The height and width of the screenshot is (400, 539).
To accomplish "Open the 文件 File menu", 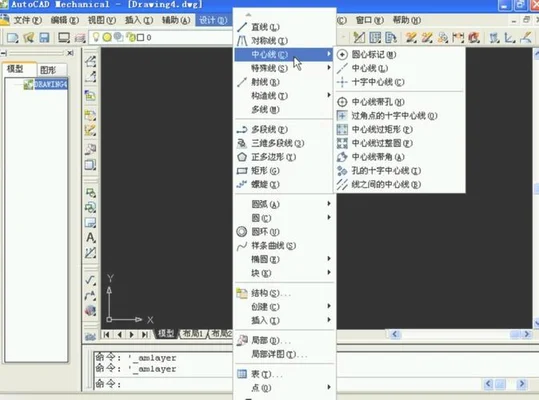I will pyautogui.click(x=27, y=20).
